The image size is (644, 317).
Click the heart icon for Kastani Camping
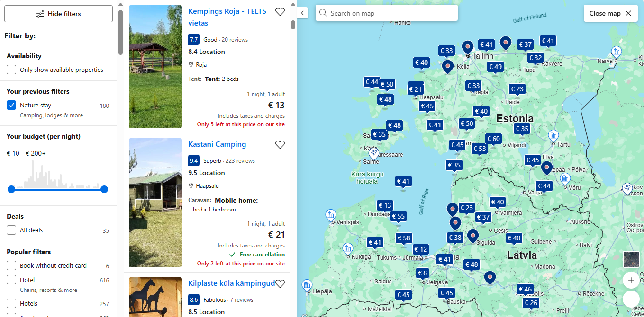point(280,145)
